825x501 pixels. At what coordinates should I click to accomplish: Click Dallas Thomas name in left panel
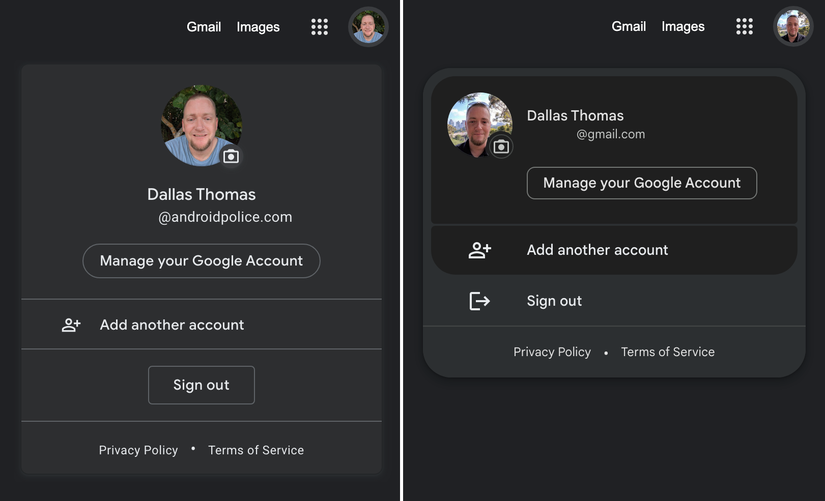pyautogui.click(x=202, y=194)
